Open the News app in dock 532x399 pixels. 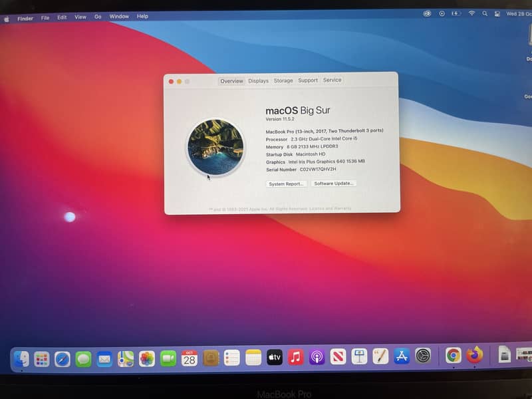[x=338, y=356]
